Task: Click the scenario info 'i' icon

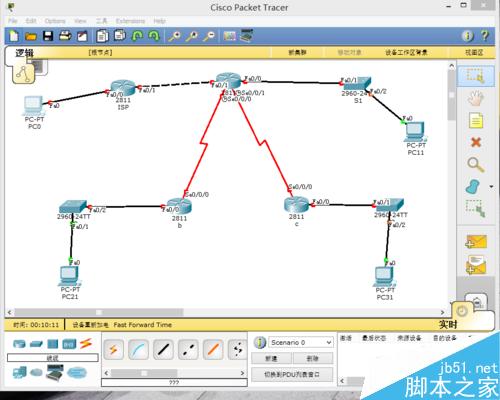Action: (x=259, y=342)
